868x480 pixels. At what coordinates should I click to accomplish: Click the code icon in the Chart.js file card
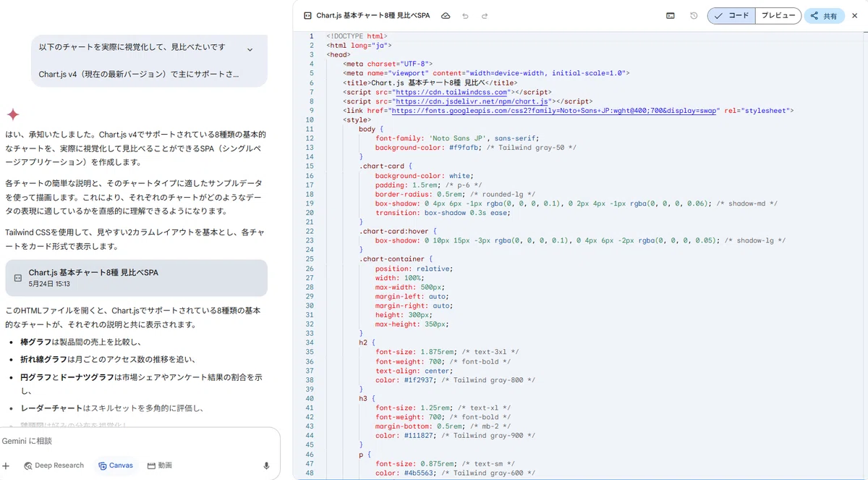pyautogui.click(x=18, y=278)
